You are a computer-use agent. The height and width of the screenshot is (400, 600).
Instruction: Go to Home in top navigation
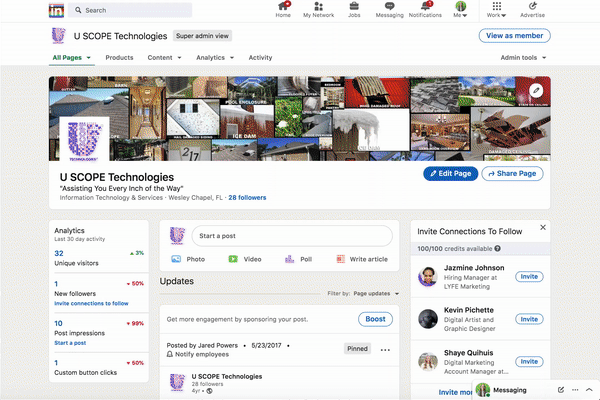[x=283, y=10]
